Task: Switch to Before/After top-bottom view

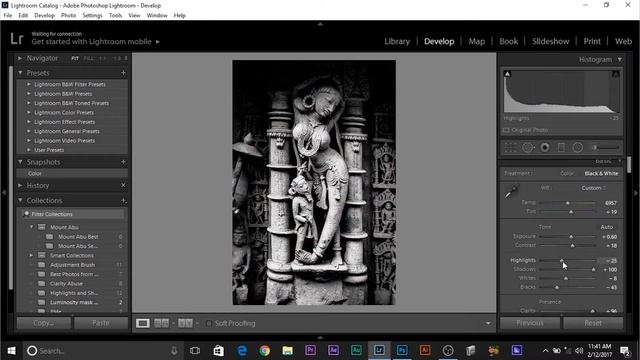Action: coord(185,323)
